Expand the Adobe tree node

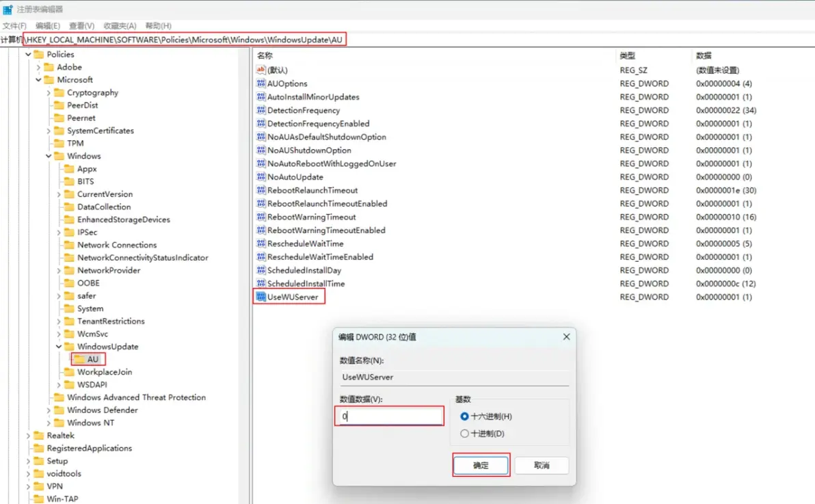(x=38, y=67)
